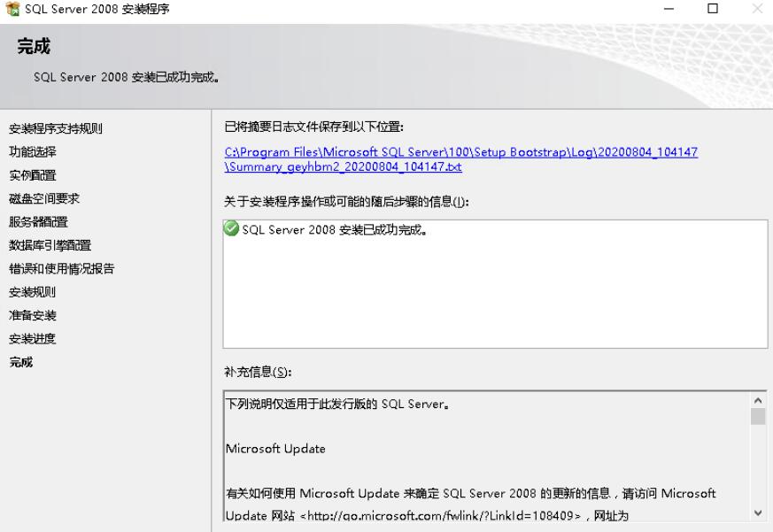
Task: Select the 实例配置 step
Action: pyautogui.click(x=33, y=175)
